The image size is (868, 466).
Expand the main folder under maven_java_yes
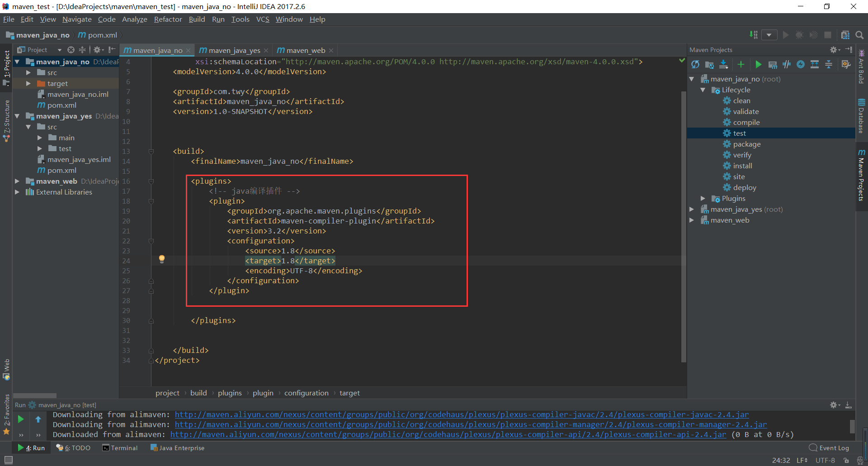pyautogui.click(x=40, y=138)
